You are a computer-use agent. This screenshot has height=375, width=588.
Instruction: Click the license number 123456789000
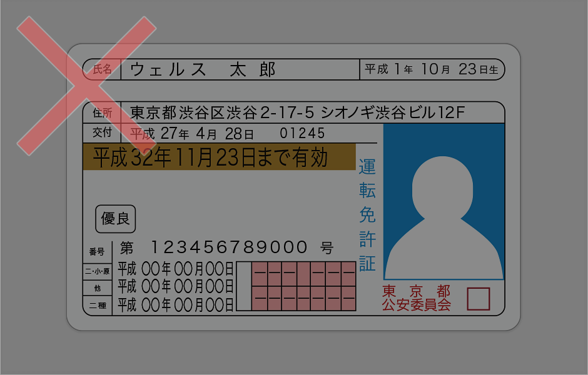[x=228, y=247]
